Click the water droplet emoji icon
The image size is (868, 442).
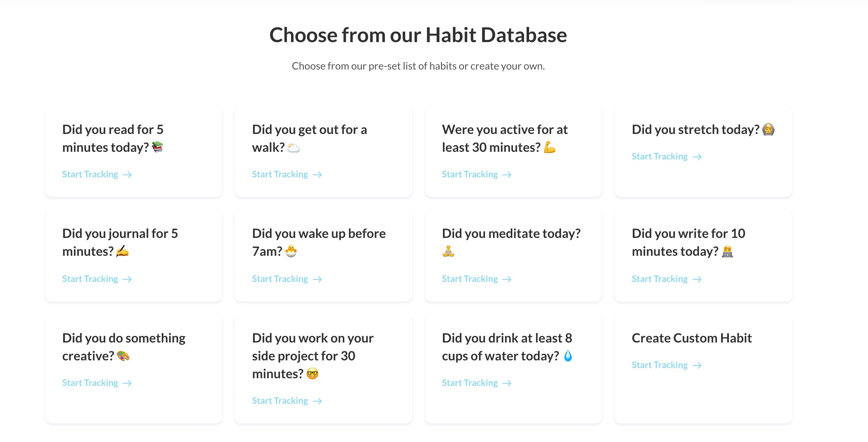[x=568, y=356]
